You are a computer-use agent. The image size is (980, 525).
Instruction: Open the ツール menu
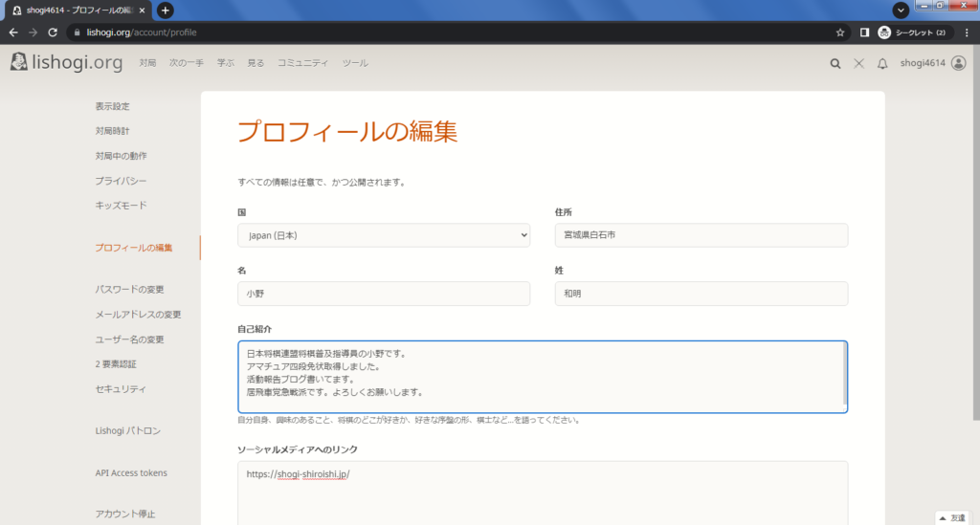[x=355, y=63]
